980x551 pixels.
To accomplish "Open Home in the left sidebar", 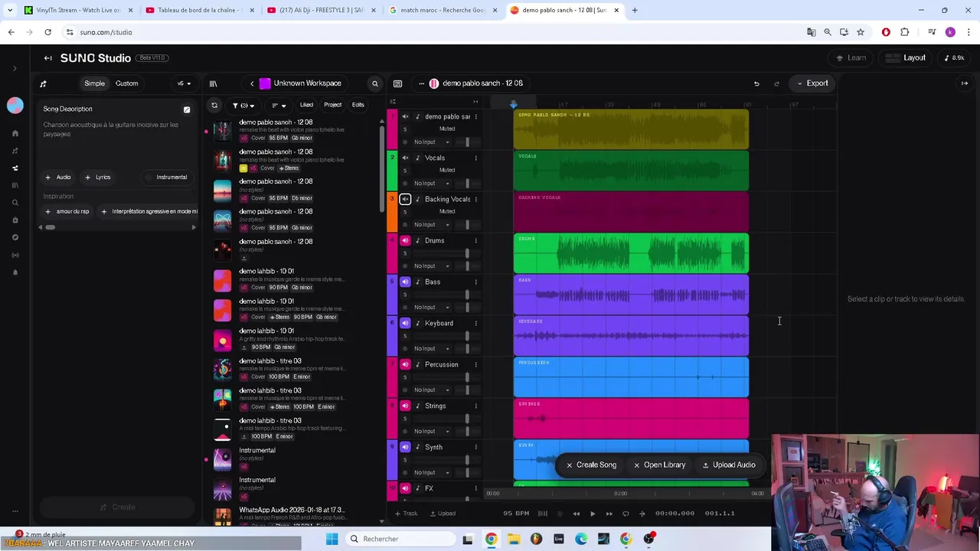I will pyautogui.click(x=15, y=133).
